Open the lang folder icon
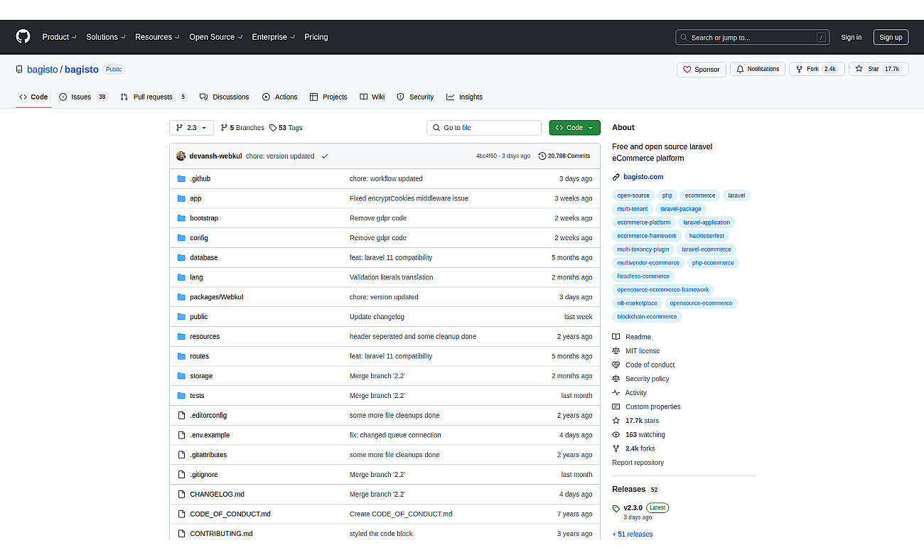Screen dimensions: 924x560 click(x=181, y=277)
